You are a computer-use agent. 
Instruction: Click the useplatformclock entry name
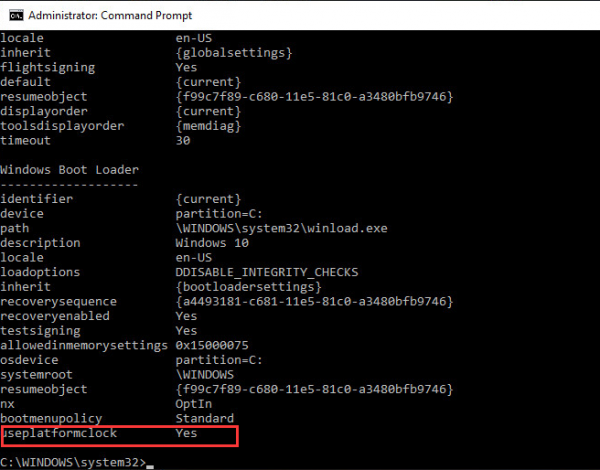pyautogui.click(x=59, y=433)
